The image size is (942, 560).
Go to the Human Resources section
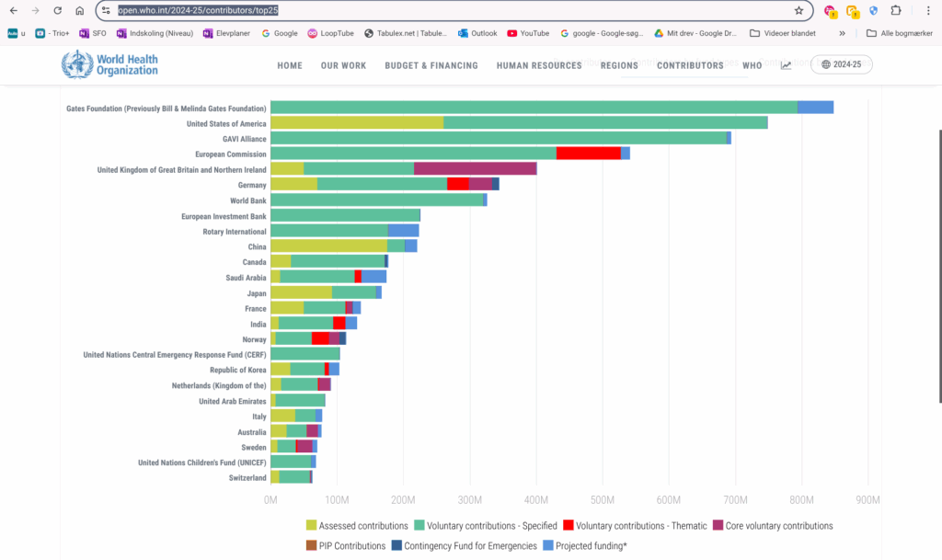pos(539,65)
